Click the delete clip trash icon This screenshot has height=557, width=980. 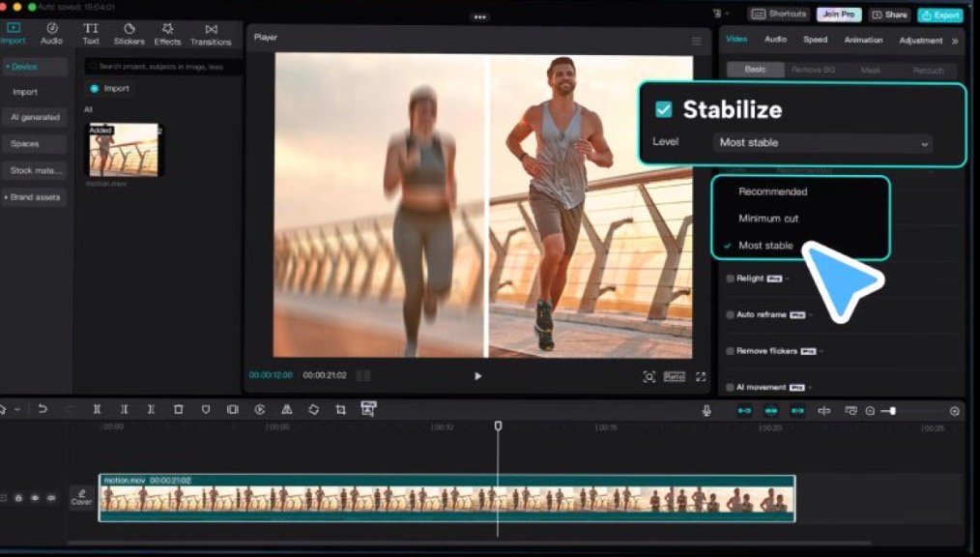tap(178, 410)
